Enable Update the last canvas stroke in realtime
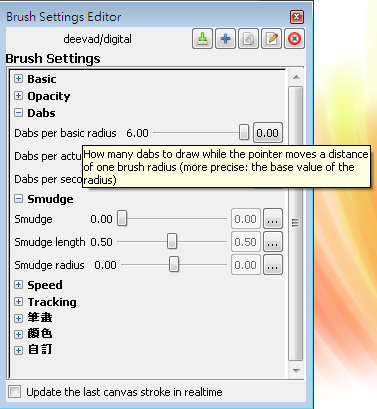 pyautogui.click(x=15, y=392)
